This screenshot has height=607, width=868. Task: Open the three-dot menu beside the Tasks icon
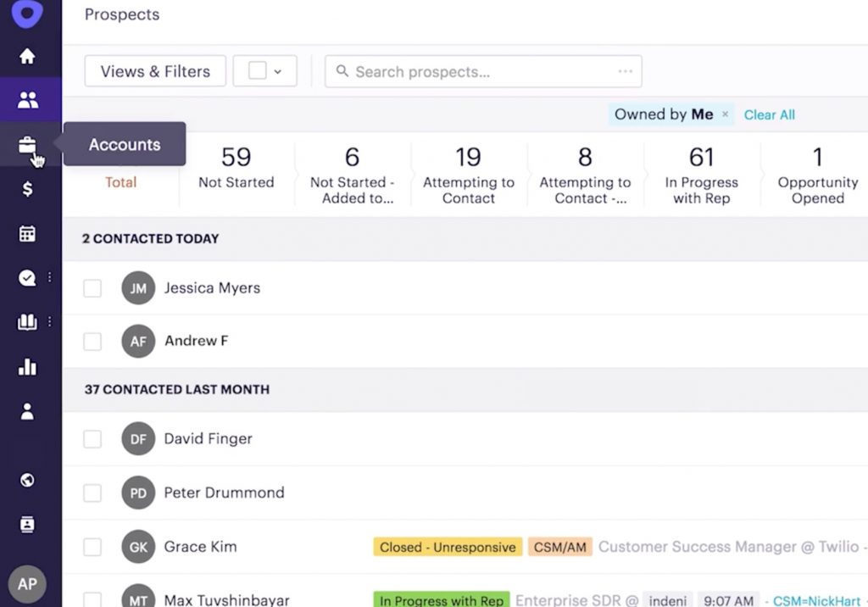tap(48, 277)
